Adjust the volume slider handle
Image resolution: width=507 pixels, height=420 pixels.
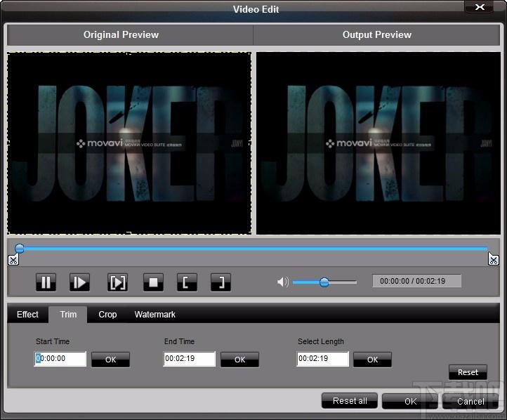tap(324, 282)
